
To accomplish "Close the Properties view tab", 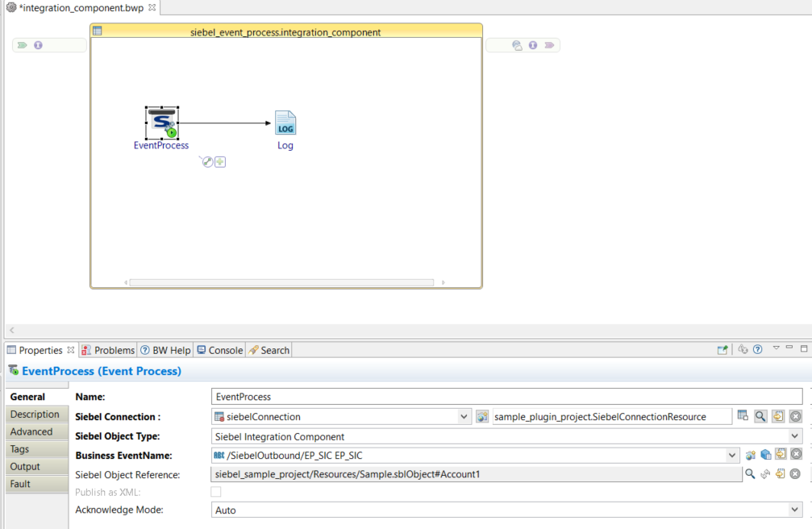I will (x=70, y=350).
